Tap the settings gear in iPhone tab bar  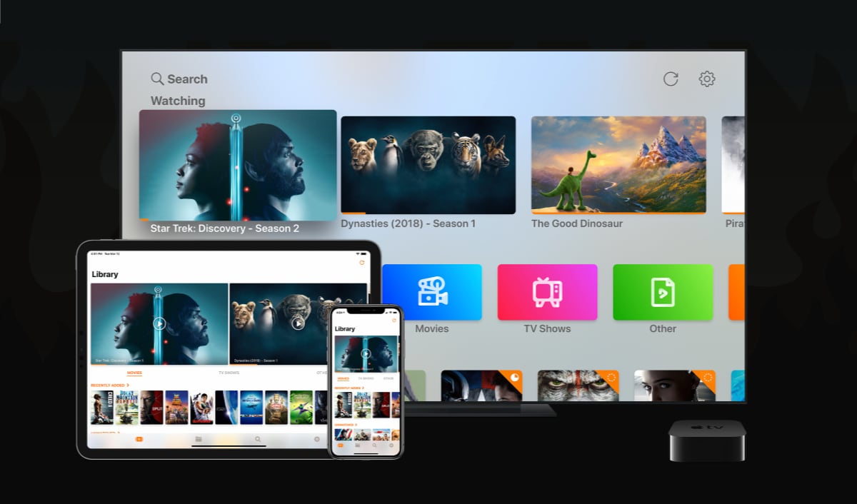391,445
